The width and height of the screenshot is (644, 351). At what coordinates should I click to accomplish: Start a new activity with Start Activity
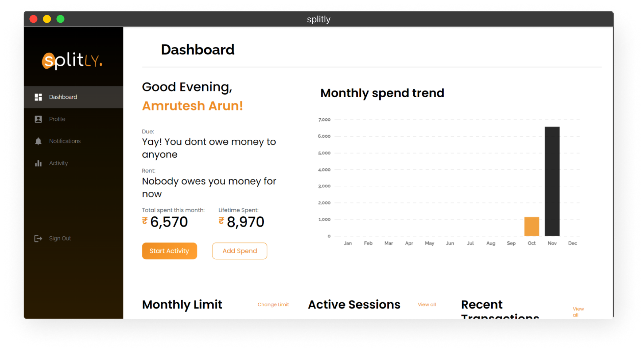point(170,251)
